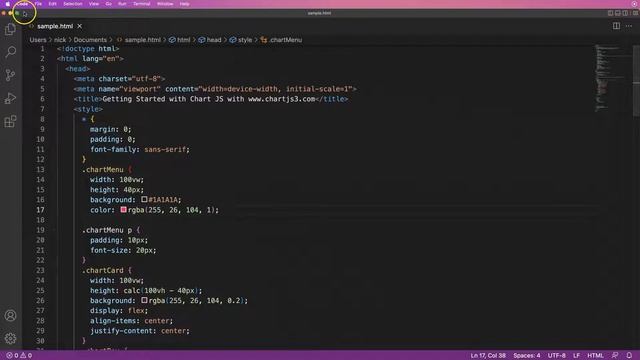Open the Go menu
The width and height of the screenshot is (640, 360).
(x=109, y=4)
